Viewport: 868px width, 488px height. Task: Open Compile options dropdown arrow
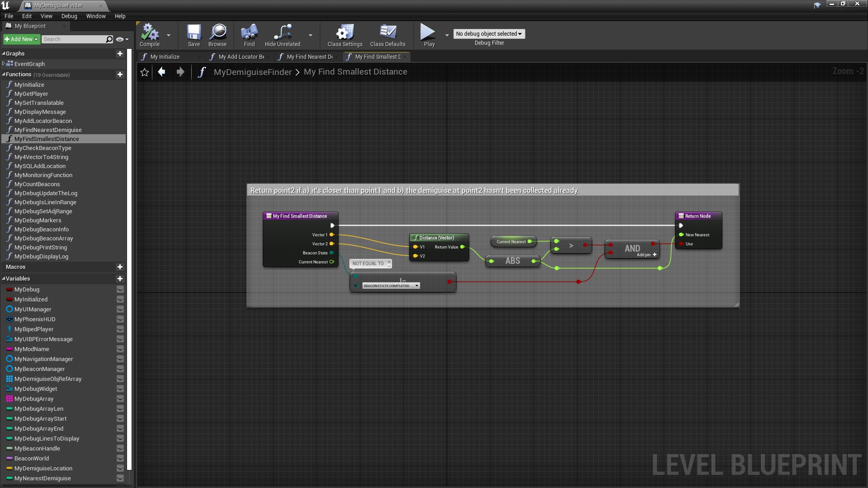coord(169,35)
